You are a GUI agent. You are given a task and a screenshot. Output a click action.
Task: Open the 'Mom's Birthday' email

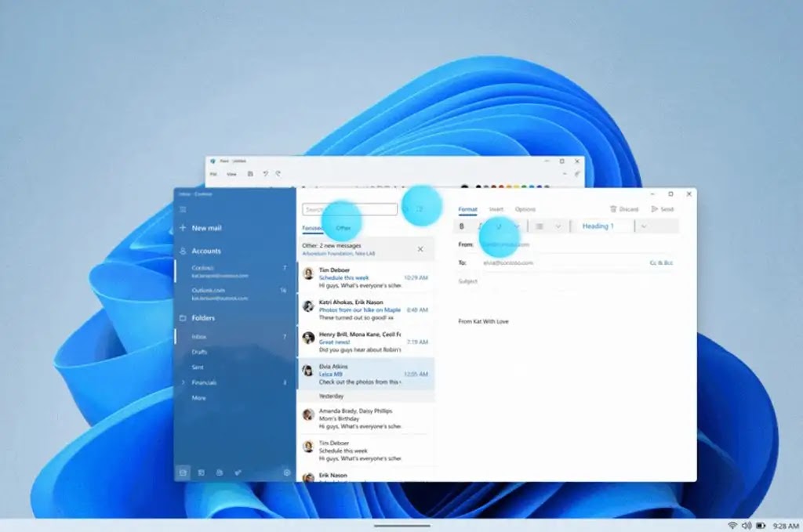pyautogui.click(x=365, y=418)
